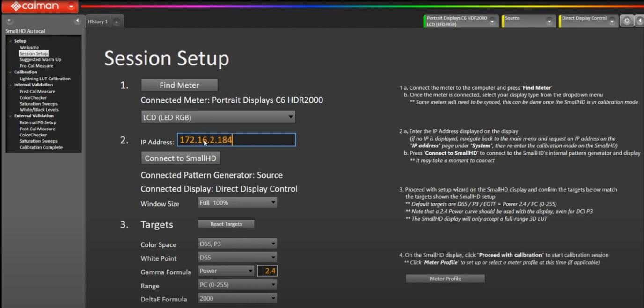Open the Welcome page

[x=29, y=47]
